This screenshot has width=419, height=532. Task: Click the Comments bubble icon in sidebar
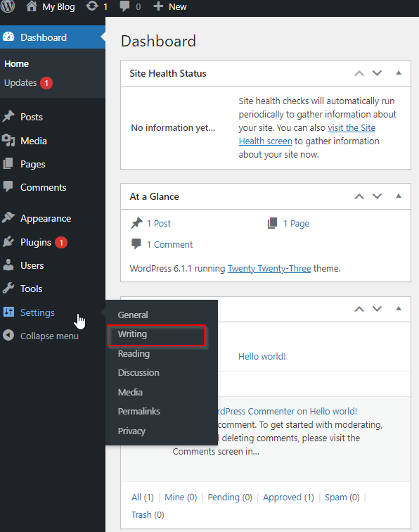coord(8,187)
